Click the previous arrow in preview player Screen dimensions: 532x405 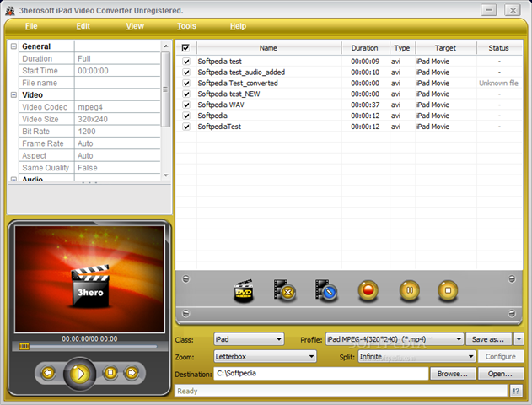coord(48,373)
